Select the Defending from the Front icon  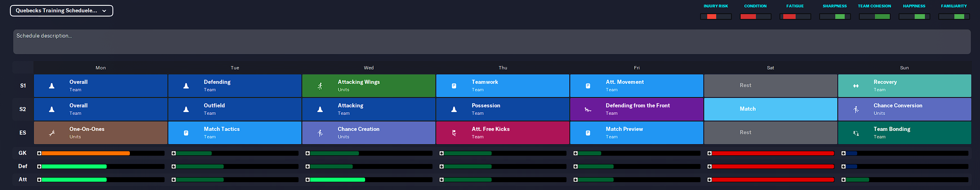tap(588, 109)
